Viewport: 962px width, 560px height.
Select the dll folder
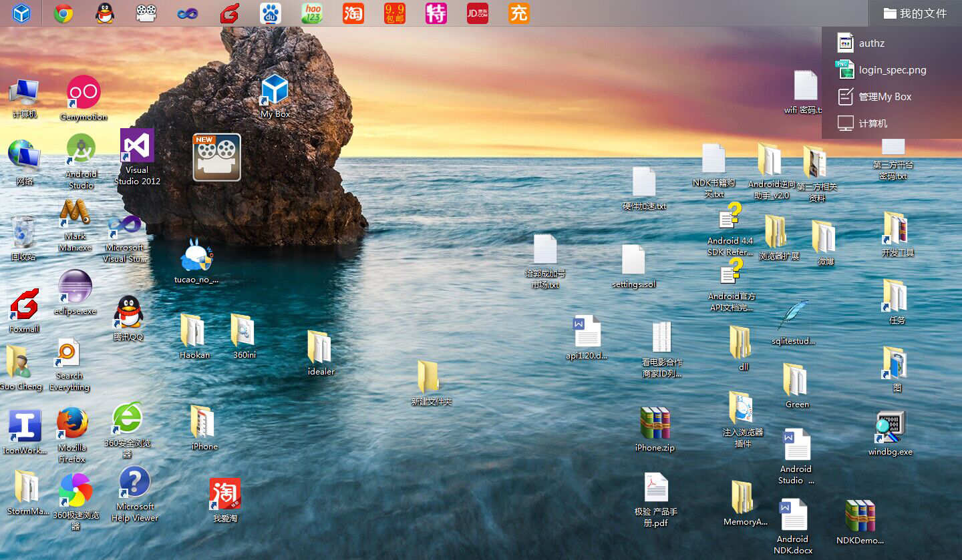coord(742,348)
